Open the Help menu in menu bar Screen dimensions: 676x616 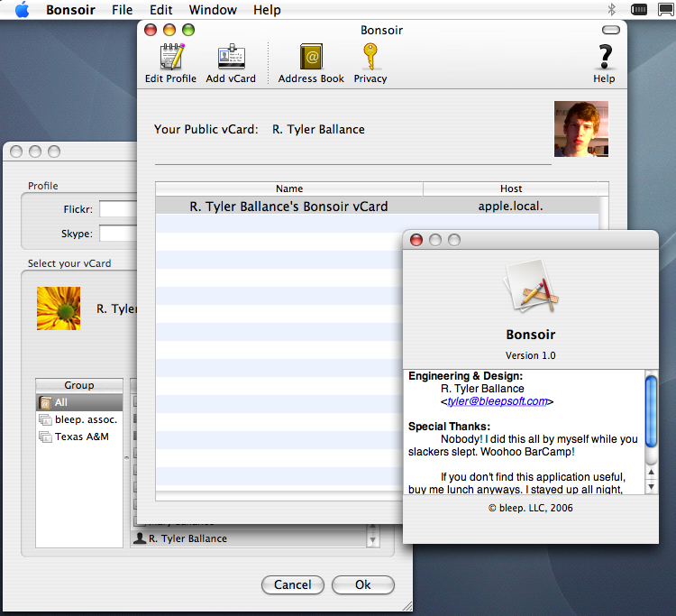click(267, 10)
